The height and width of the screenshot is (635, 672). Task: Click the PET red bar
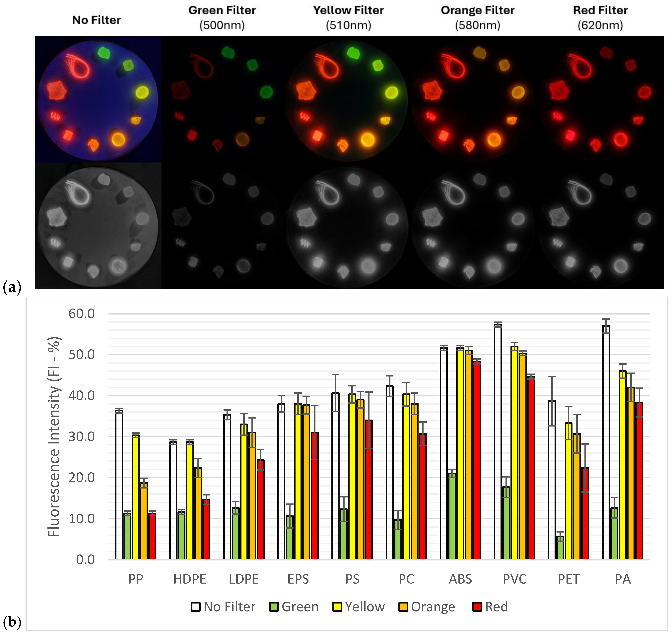(x=585, y=513)
